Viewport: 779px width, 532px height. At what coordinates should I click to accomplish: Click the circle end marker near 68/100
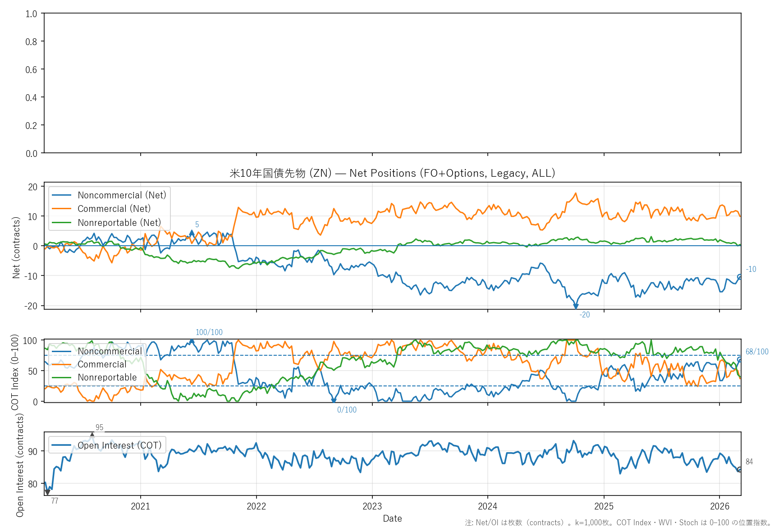coord(740,359)
